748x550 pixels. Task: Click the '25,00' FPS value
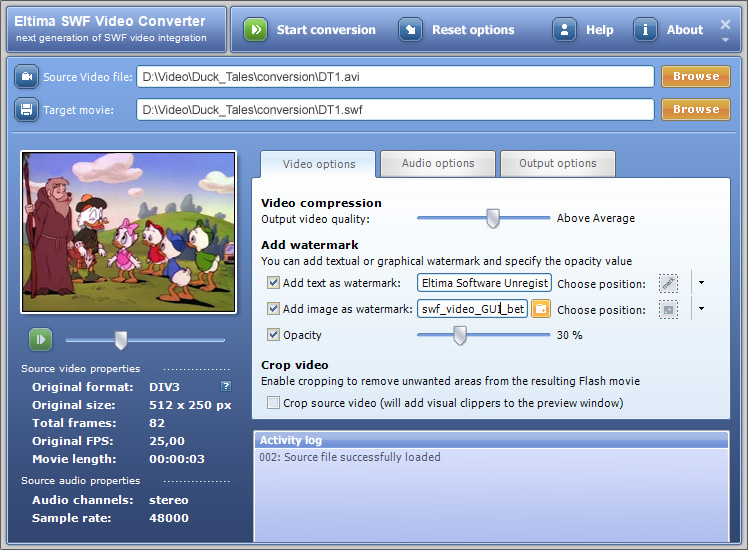click(x=166, y=441)
